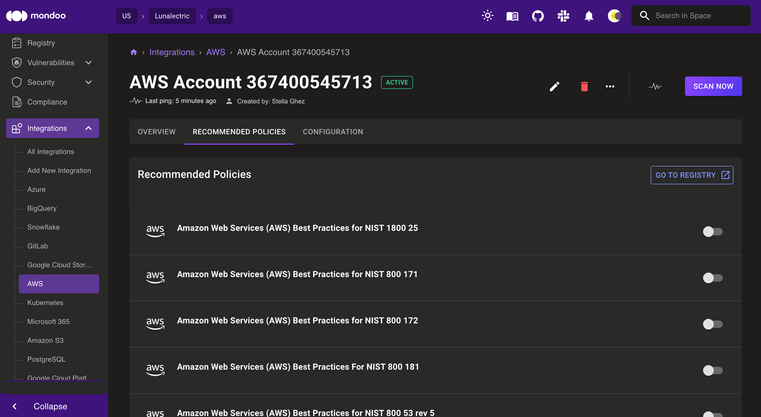Click the Collapse sidebar button
The height and width of the screenshot is (417, 761).
[54, 406]
